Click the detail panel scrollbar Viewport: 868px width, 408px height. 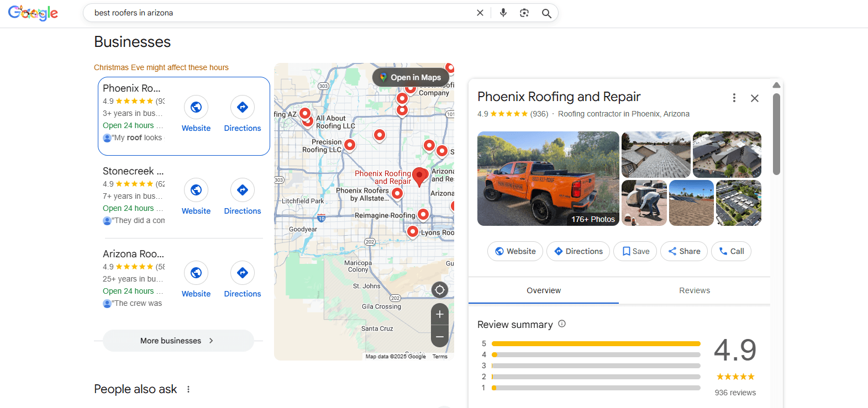[x=776, y=134]
